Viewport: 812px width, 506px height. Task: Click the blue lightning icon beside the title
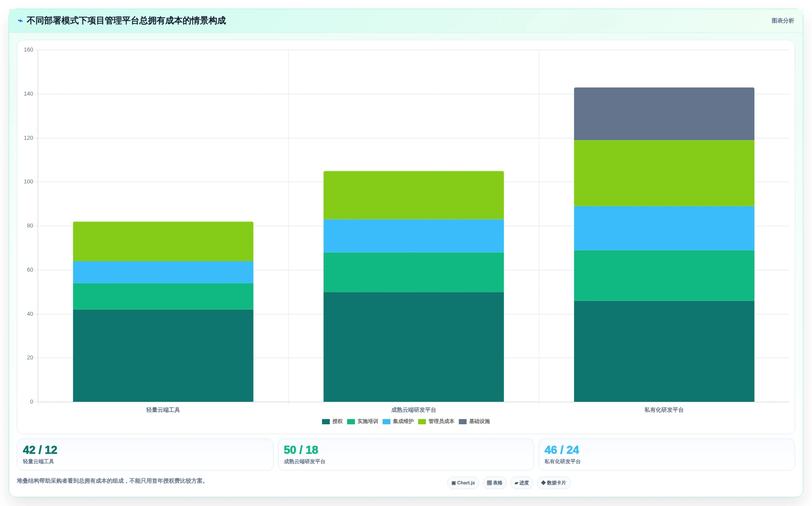20,21
